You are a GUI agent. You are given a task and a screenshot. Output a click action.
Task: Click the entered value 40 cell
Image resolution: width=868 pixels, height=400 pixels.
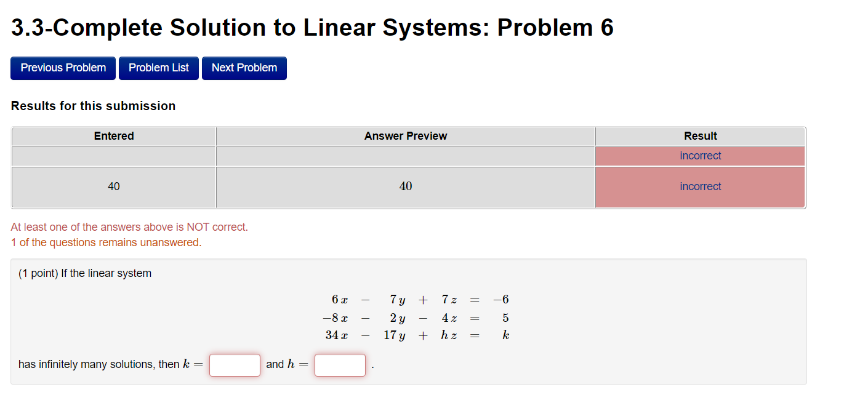coord(113,186)
